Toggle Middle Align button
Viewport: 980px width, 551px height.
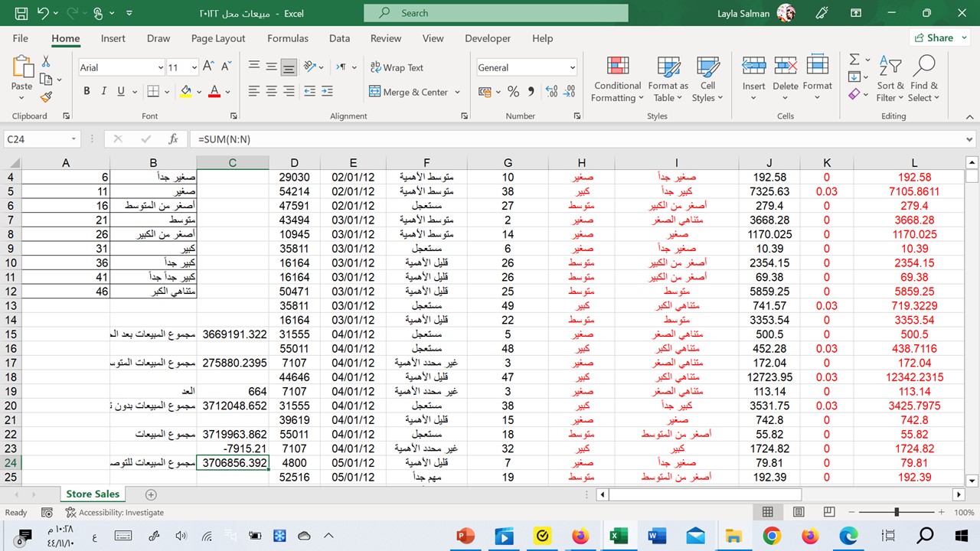271,67
